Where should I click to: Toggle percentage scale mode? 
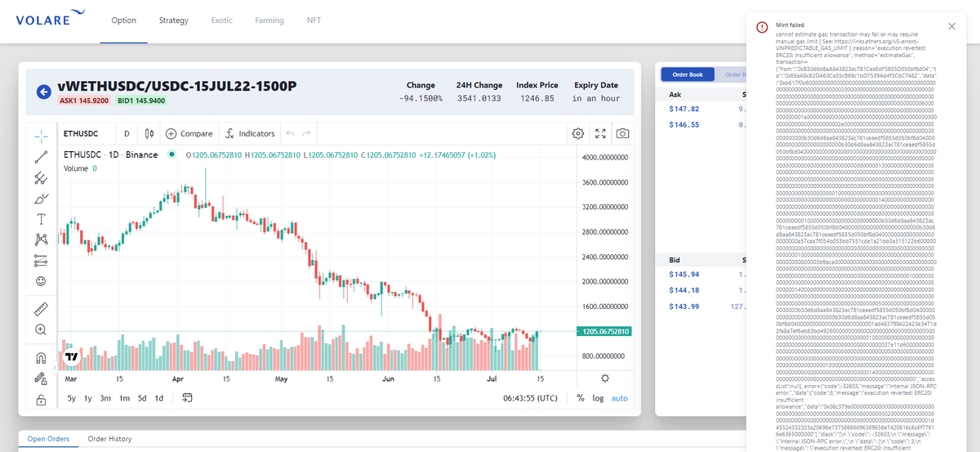pyautogui.click(x=581, y=398)
